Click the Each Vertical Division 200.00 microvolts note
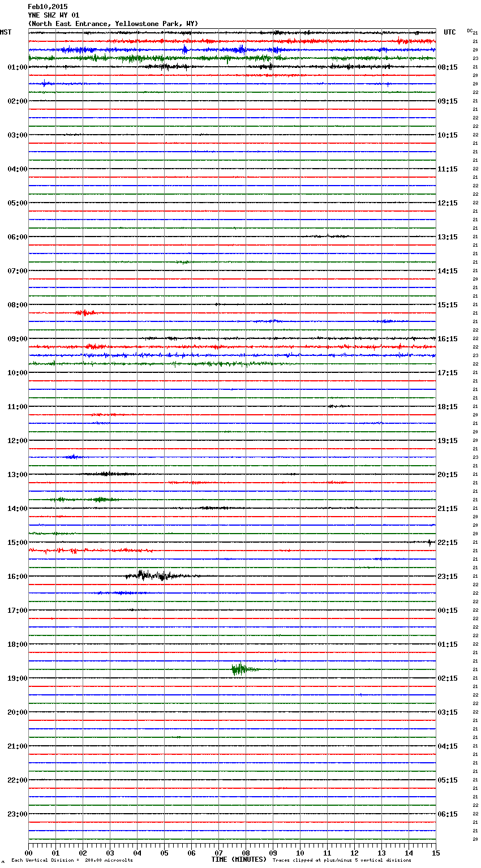Image resolution: width=481 pixels, height=868 pixels. (72, 860)
